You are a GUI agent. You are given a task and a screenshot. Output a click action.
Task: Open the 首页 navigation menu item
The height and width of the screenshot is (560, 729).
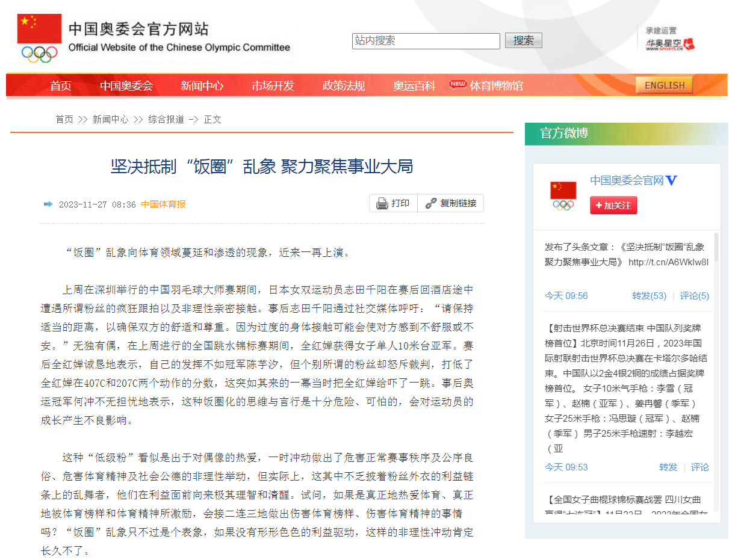[61, 85]
